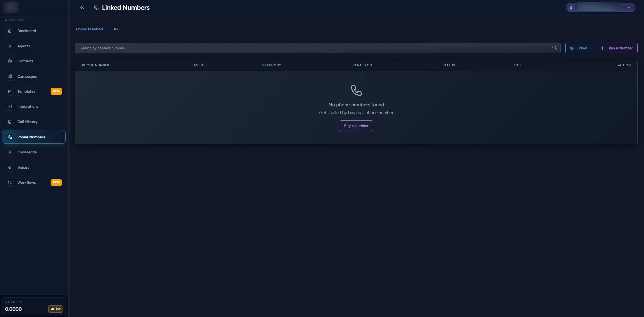Select the Phone Numbers tab

[x=90, y=29]
